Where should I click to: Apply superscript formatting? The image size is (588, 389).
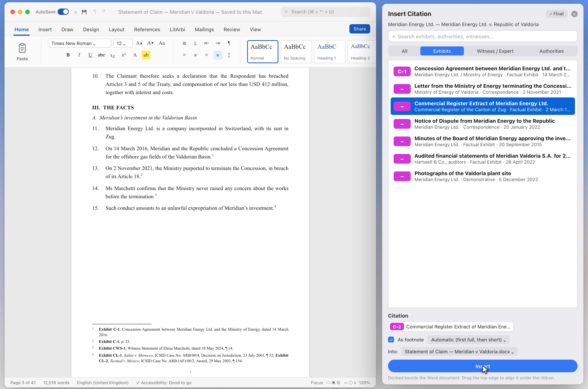point(124,55)
